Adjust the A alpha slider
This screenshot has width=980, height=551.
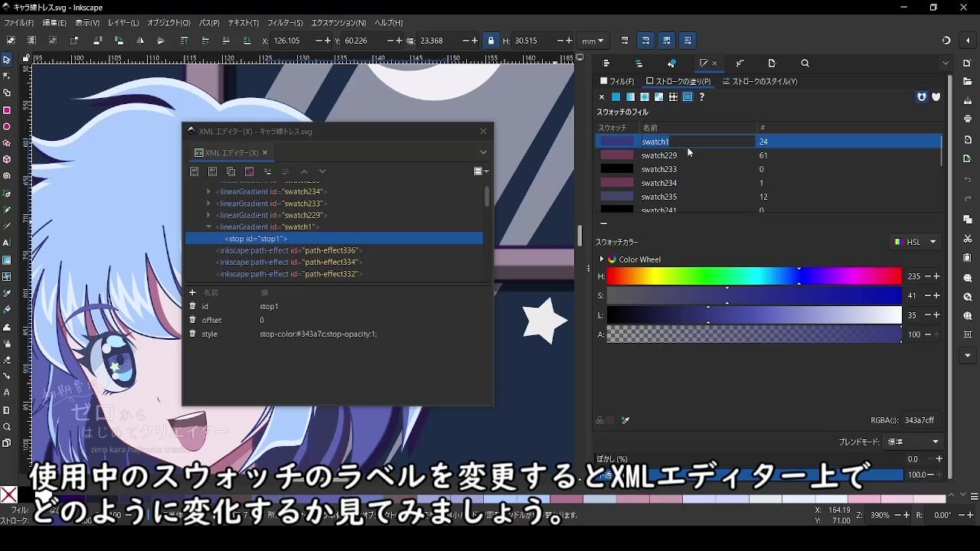click(x=754, y=334)
